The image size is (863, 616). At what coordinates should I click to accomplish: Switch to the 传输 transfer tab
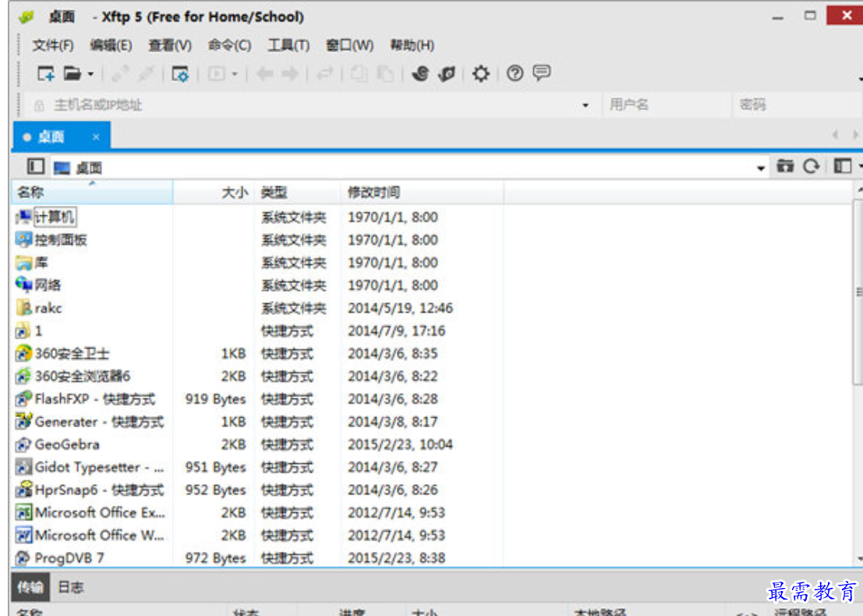[30, 587]
